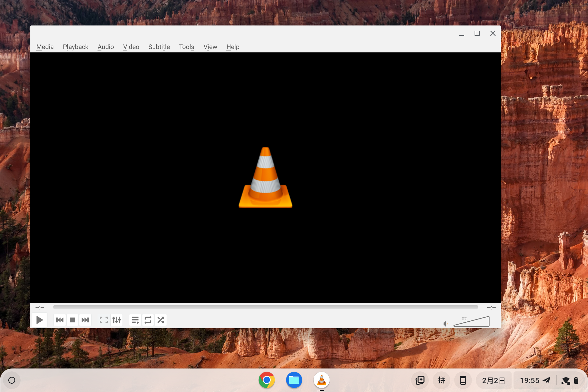Screen dimensions: 588x392
Task: Open the pinyin input method from system tray
Action: coord(441,380)
